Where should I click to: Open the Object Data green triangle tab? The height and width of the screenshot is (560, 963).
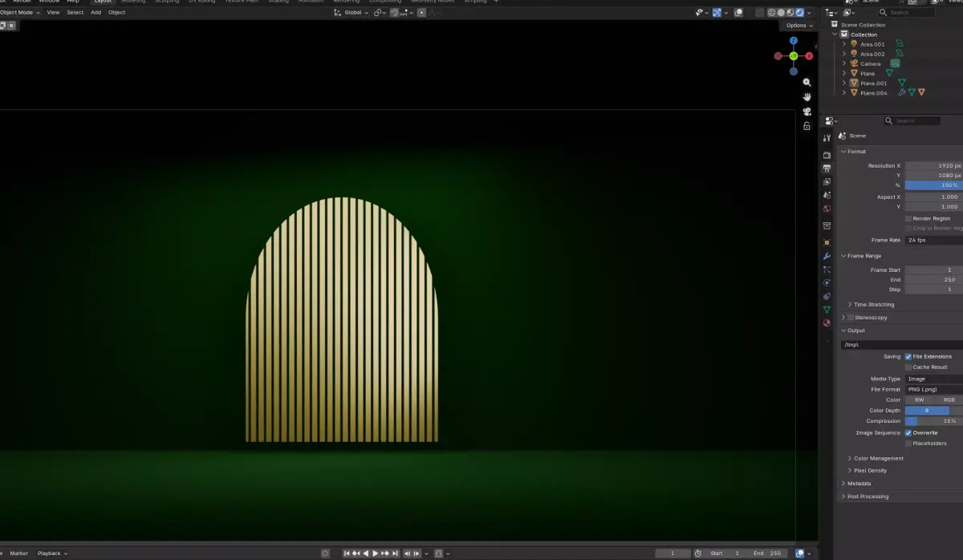[x=827, y=310]
